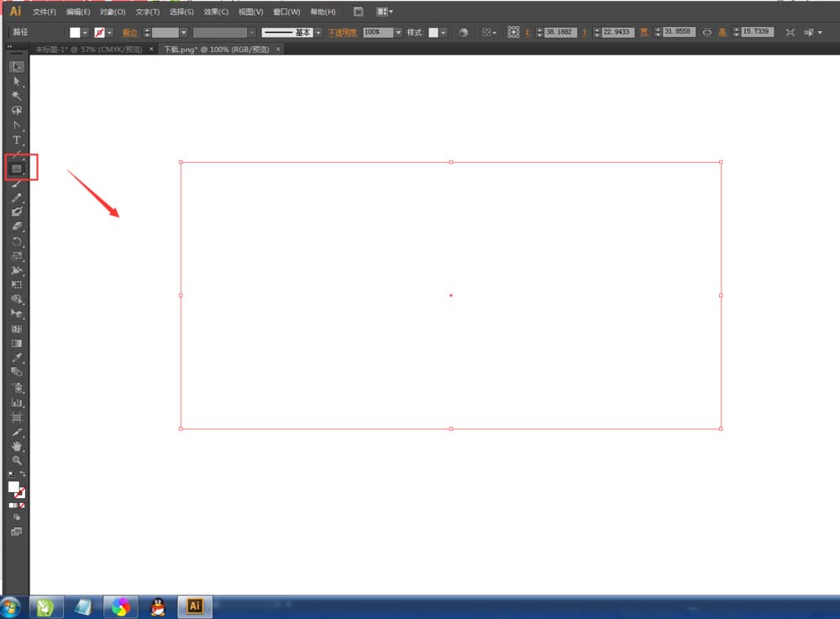This screenshot has height=619, width=840.
Task: Select the Eraser tool
Action: [x=17, y=227]
